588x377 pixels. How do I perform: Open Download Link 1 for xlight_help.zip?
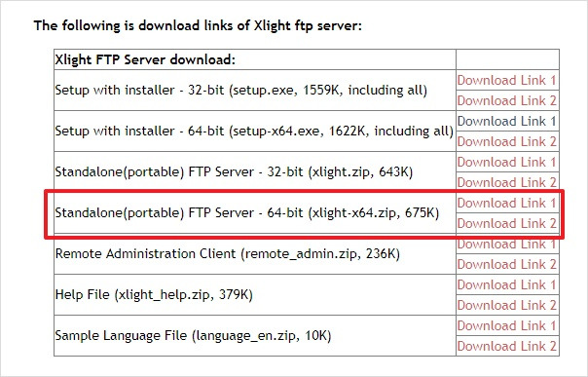(506, 284)
